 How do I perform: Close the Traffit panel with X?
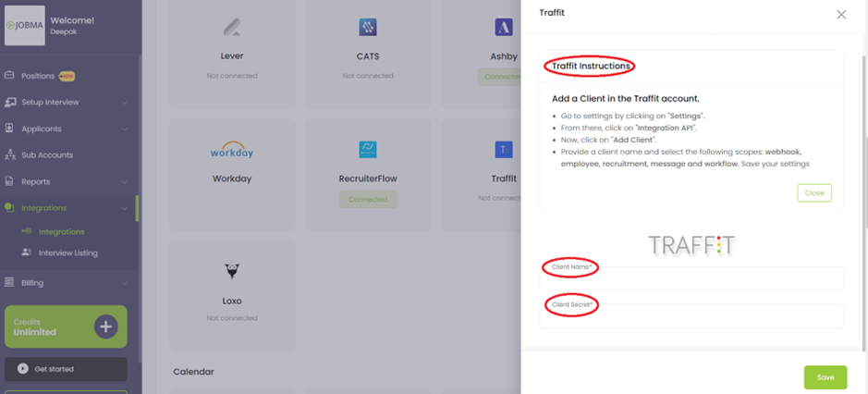pyautogui.click(x=841, y=15)
